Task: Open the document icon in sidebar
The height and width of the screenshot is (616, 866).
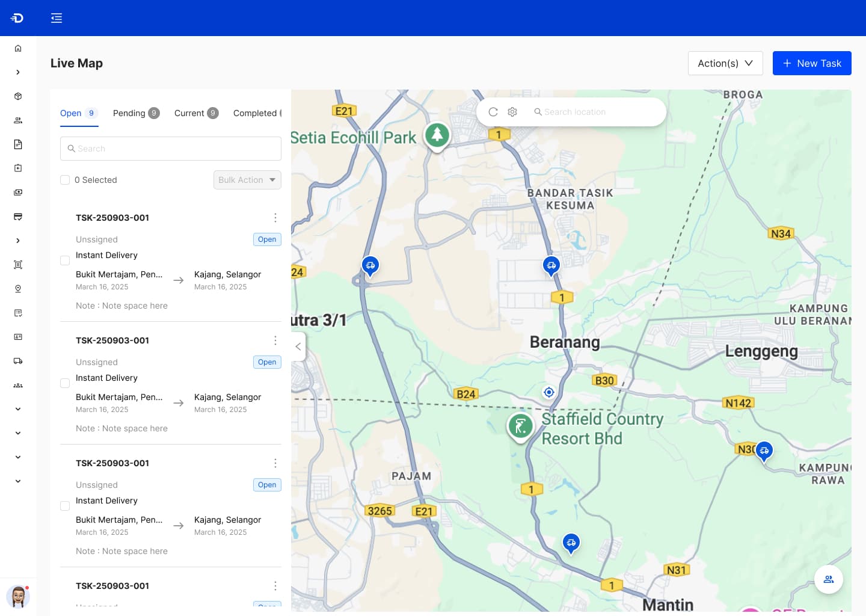Action: click(18, 144)
